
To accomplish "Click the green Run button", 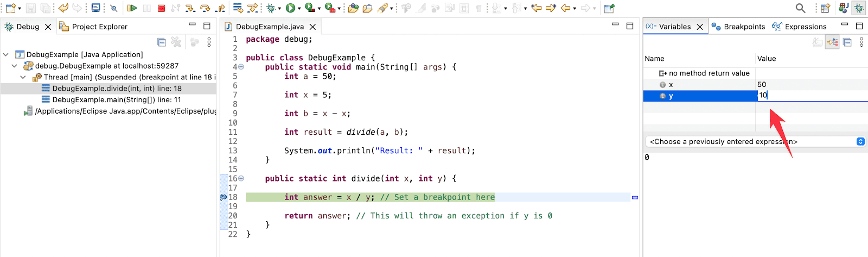I will (290, 8).
